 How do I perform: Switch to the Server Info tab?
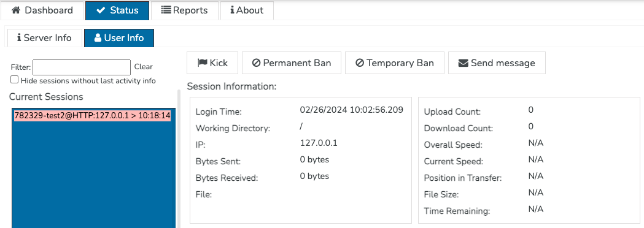(44, 38)
